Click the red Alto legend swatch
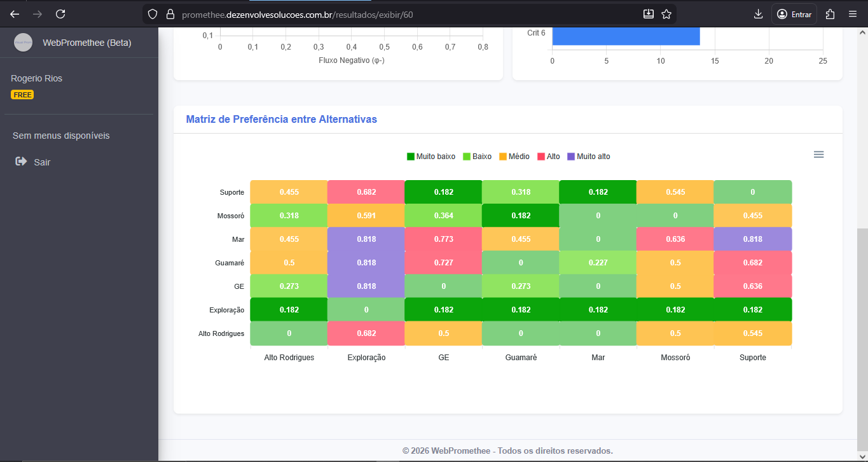868x462 pixels. coord(542,157)
